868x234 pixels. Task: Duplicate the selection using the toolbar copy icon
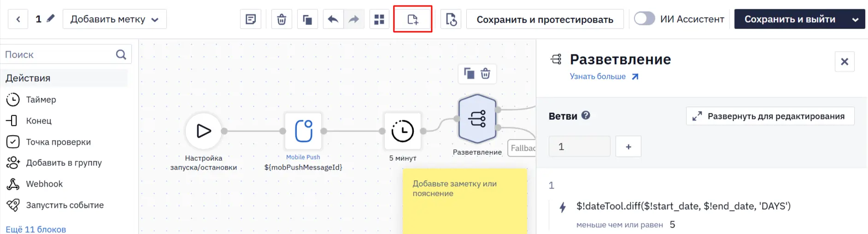point(307,19)
